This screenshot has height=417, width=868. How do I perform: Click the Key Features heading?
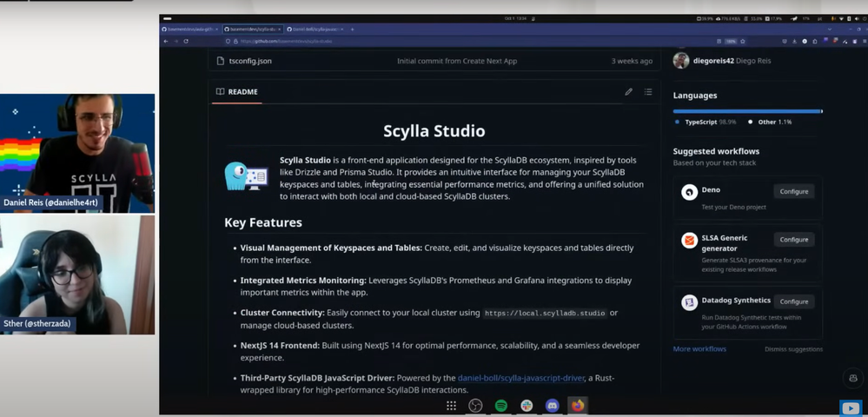[263, 222]
